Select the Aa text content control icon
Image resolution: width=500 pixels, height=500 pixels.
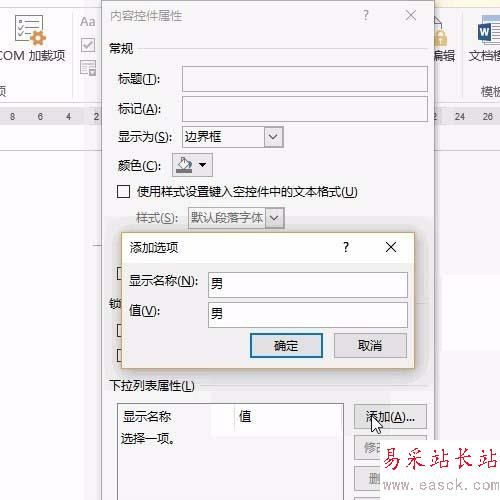[x=88, y=22]
